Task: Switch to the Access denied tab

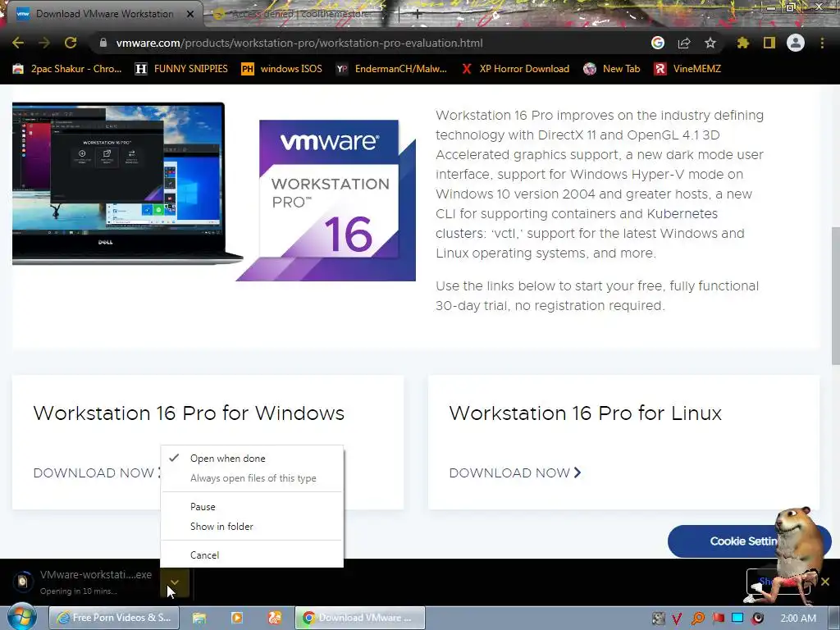Action: click(x=300, y=14)
